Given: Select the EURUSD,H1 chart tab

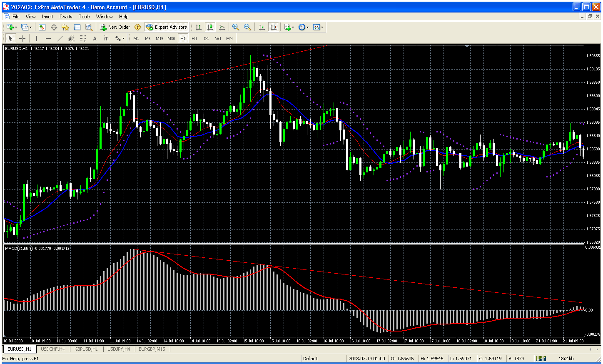Looking at the screenshot, I should coord(19,349).
